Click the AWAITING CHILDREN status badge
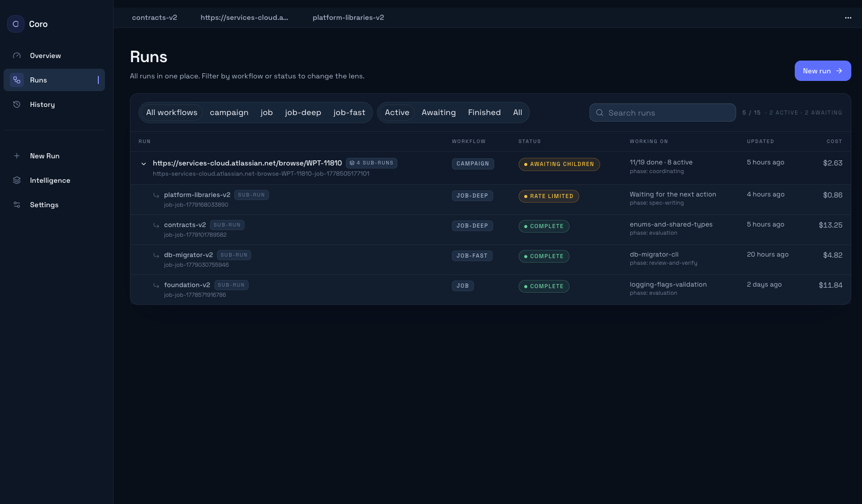This screenshot has height=504, width=862. 559,164
